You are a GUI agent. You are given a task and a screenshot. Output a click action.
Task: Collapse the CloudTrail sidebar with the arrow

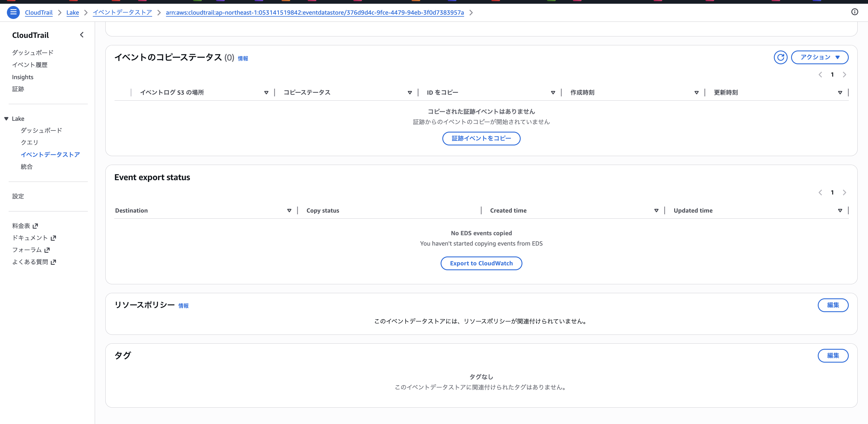coord(82,35)
